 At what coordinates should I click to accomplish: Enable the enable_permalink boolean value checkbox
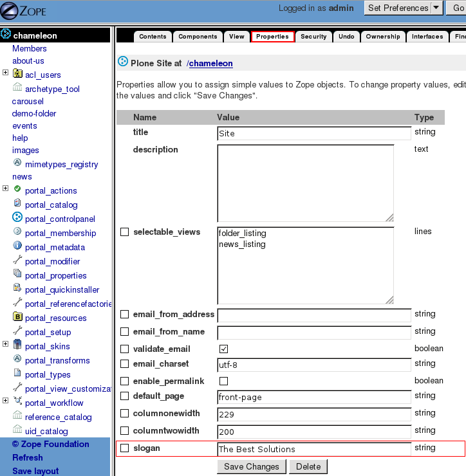pos(223,381)
